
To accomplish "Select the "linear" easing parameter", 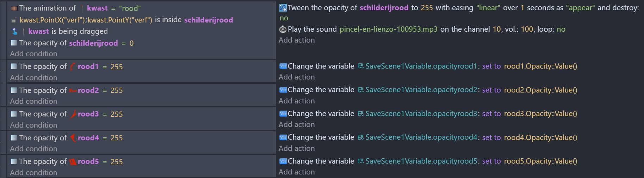I will [488, 8].
